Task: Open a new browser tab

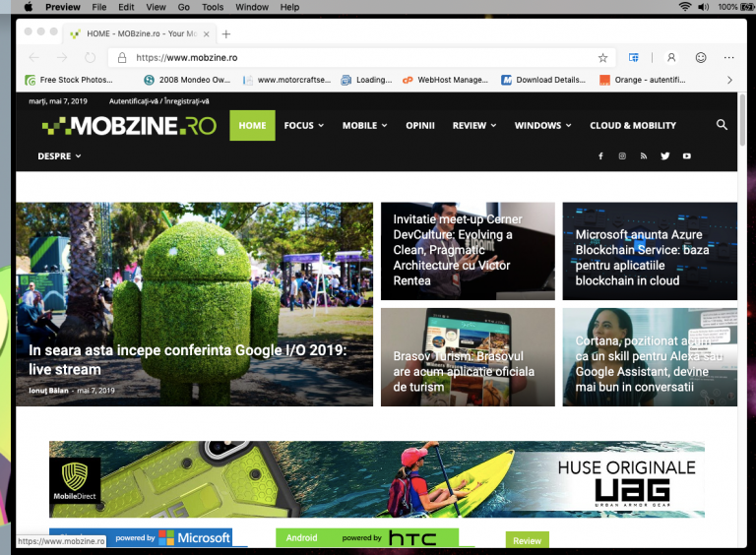Action: pyautogui.click(x=226, y=33)
